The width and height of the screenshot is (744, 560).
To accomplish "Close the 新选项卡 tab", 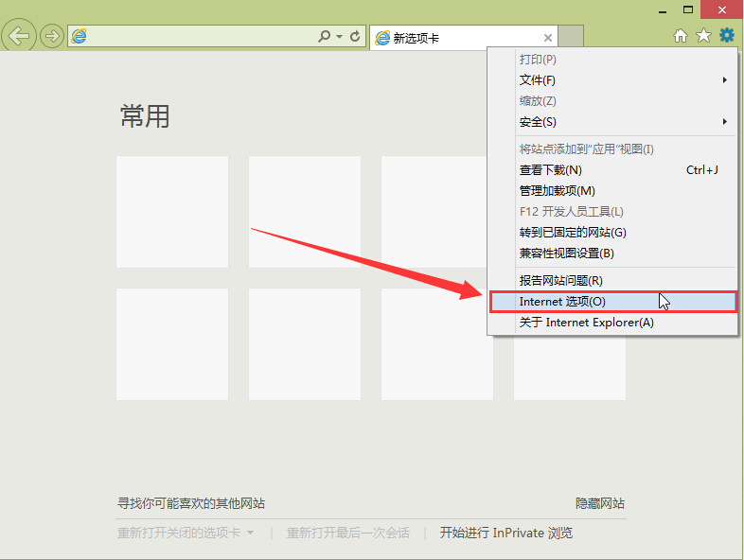I will coord(548,38).
